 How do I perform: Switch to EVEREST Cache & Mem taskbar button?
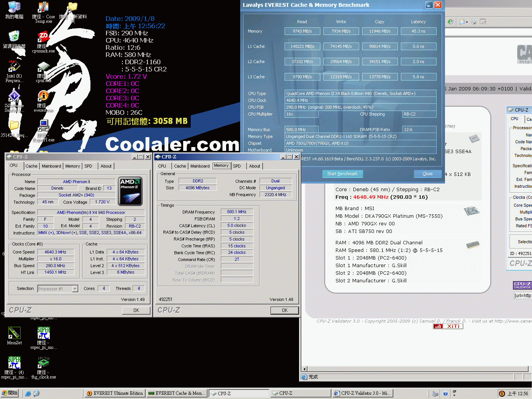[x=177, y=393]
